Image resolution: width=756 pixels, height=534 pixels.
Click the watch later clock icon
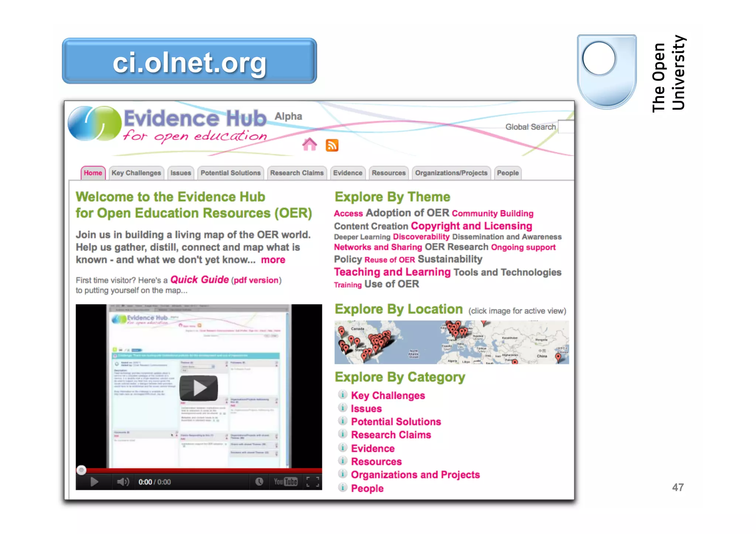[x=259, y=481]
